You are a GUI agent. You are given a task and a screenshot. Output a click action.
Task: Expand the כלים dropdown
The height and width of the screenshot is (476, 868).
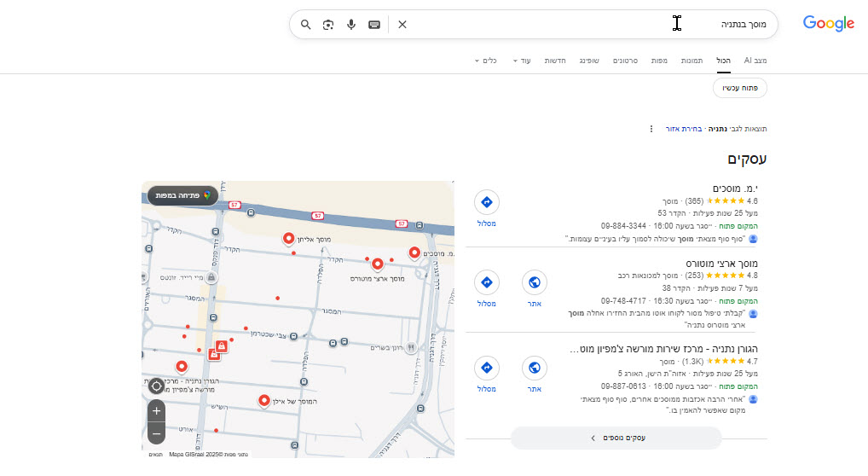click(x=486, y=61)
